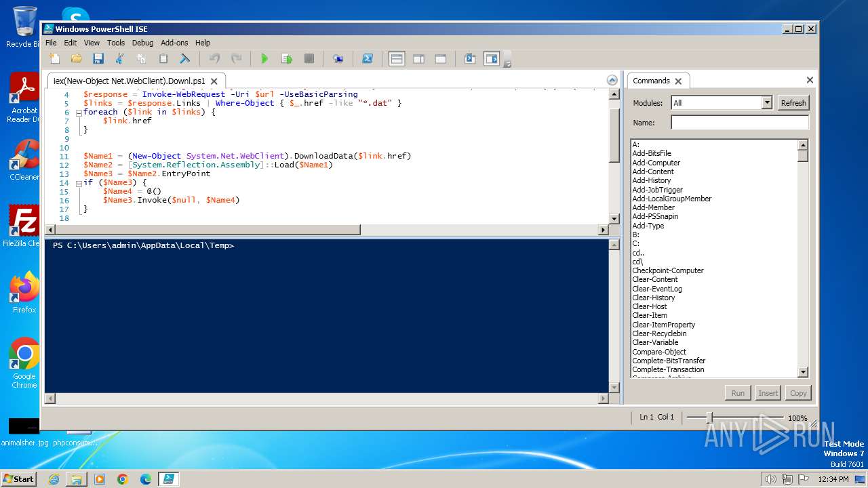
Task: Select Clear-Host in the command list
Action: [650, 306]
